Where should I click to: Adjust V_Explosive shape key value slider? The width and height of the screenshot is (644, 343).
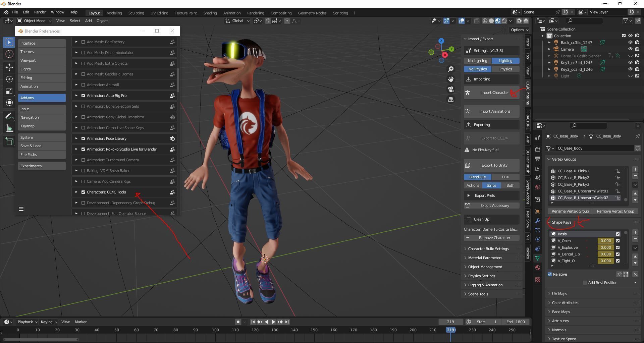[x=606, y=247]
